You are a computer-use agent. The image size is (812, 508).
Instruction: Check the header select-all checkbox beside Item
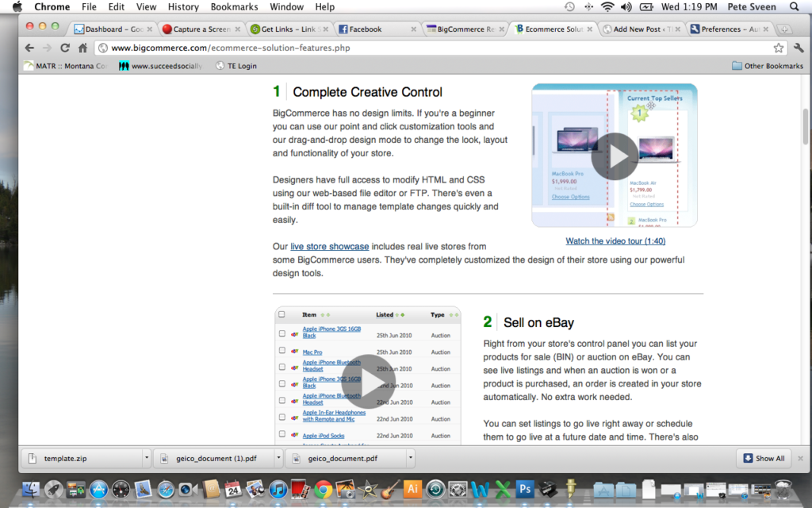pyautogui.click(x=282, y=314)
